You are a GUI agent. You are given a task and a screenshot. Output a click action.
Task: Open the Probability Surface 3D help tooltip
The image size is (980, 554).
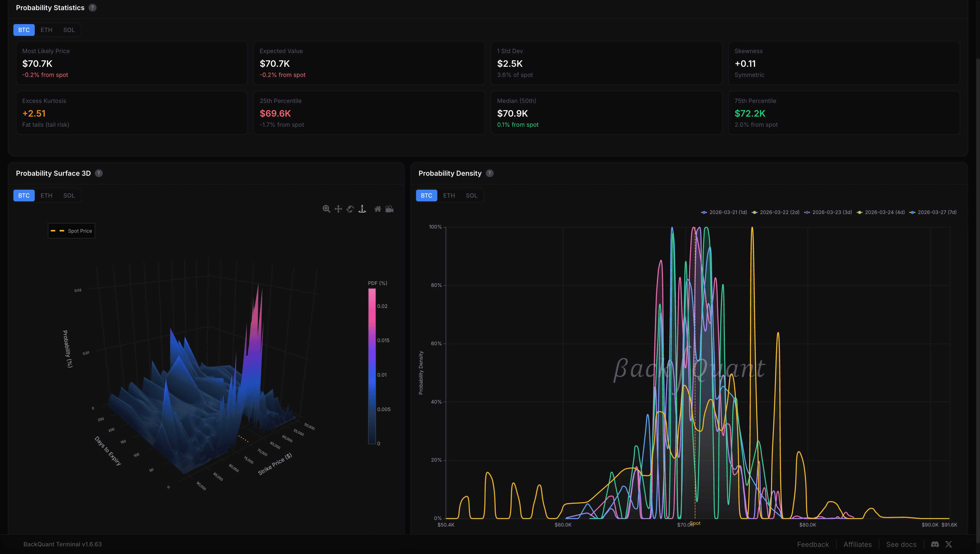point(98,173)
